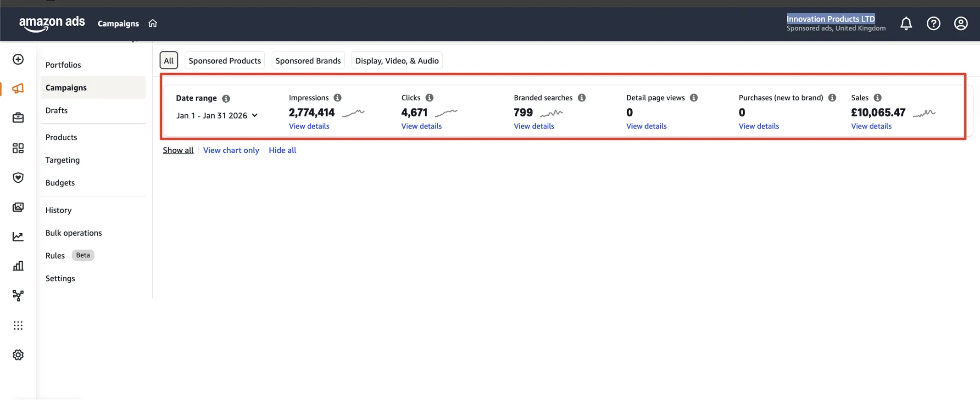Click the View chart only link
980x400 pixels.
[x=231, y=150]
